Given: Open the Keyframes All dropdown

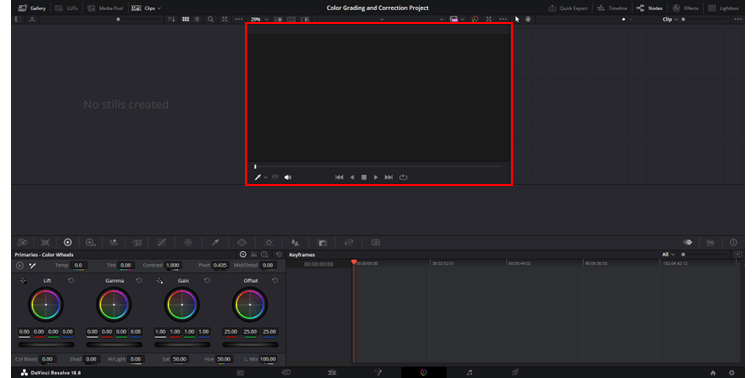Looking at the screenshot, I should [x=668, y=254].
